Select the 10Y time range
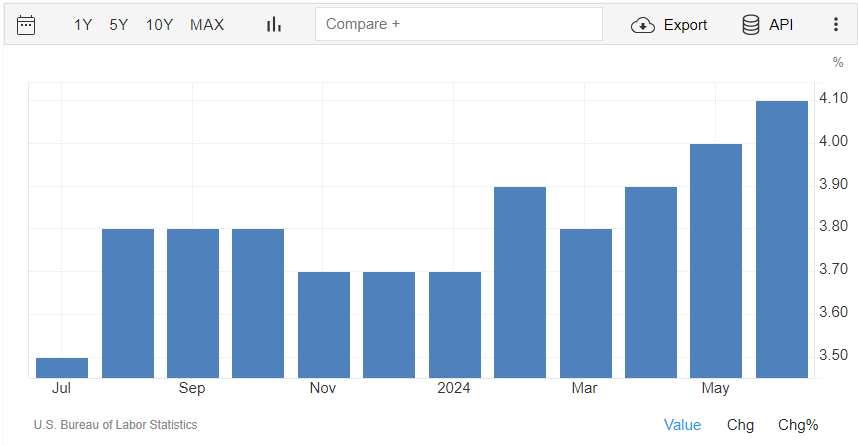Screen dimensions: 858x445 click(x=159, y=25)
